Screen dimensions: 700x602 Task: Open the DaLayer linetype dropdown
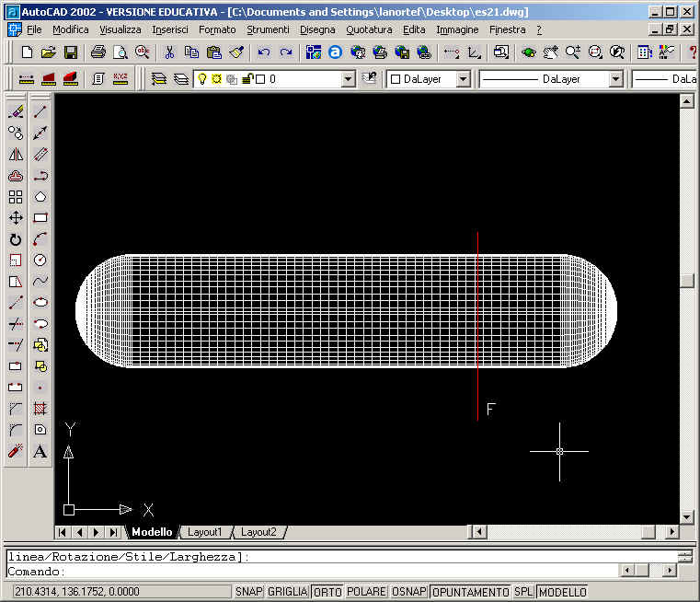pyautogui.click(x=615, y=79)
